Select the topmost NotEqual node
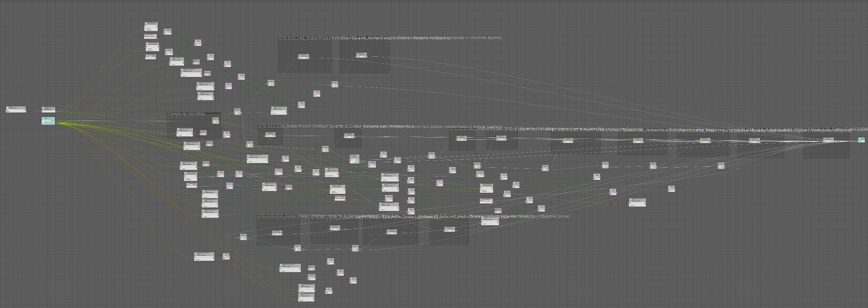 (167, 32)
